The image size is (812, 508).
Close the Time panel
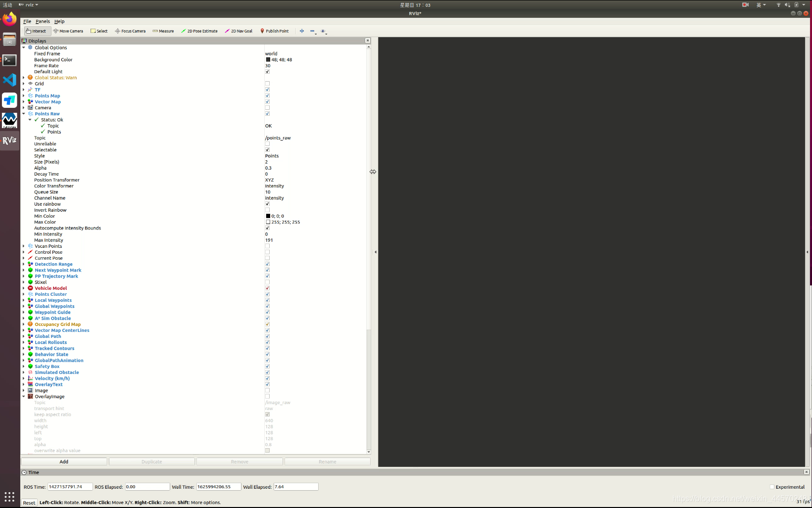pyautogui.click(x=807, y=472)
